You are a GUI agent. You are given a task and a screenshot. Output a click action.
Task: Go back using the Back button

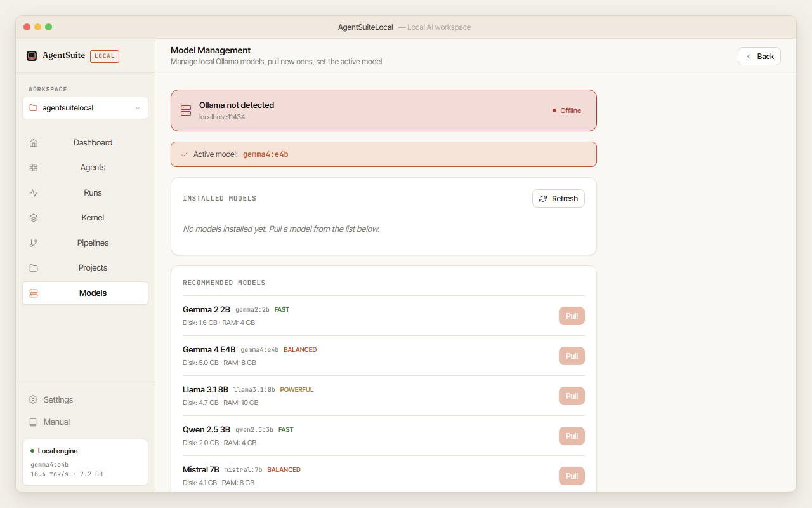pyautogui.click(x=759, y=57)
